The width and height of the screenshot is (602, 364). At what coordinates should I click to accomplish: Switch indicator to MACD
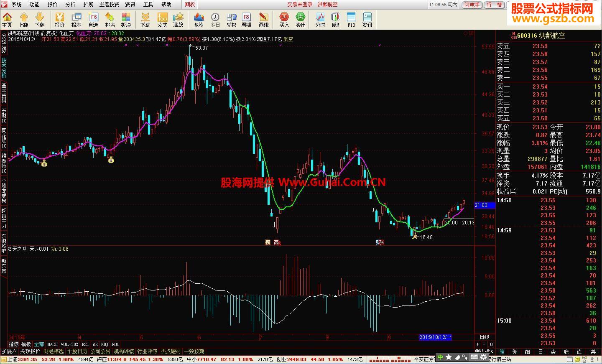tap(52, 344)
